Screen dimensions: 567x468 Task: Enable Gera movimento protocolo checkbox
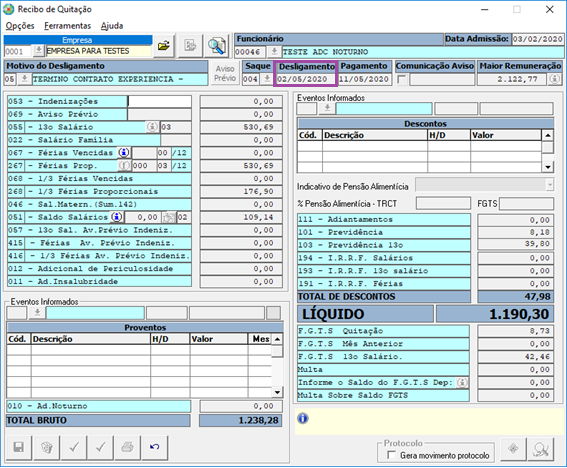(x=391, y=455)
